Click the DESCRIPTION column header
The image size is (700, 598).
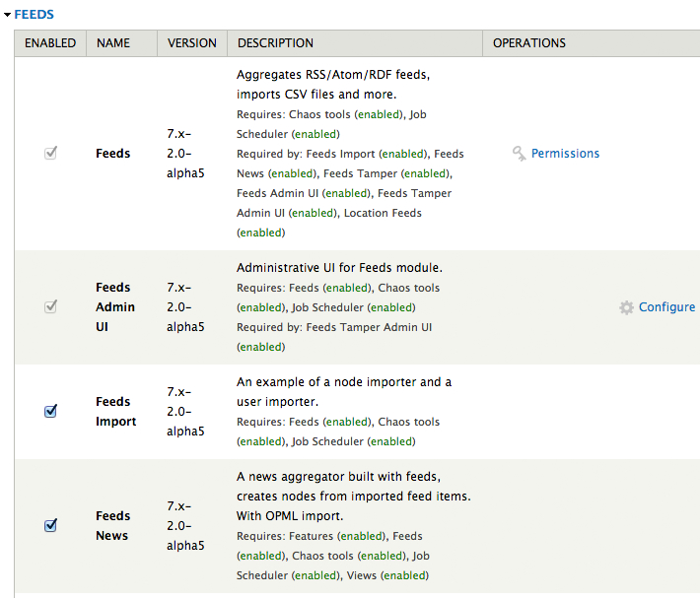(x=275, y=43)
